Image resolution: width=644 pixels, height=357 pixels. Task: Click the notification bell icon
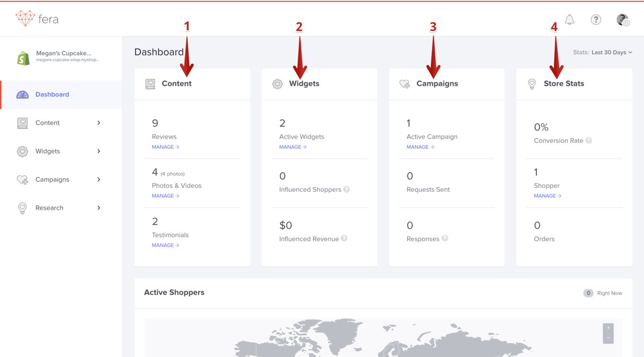point(570,20)
